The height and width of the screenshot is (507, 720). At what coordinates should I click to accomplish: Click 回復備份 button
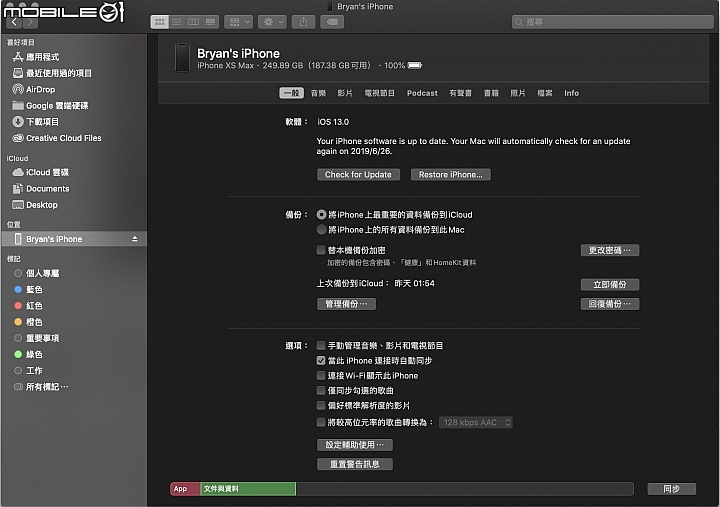pyautogui.click(x=610, y=304)
